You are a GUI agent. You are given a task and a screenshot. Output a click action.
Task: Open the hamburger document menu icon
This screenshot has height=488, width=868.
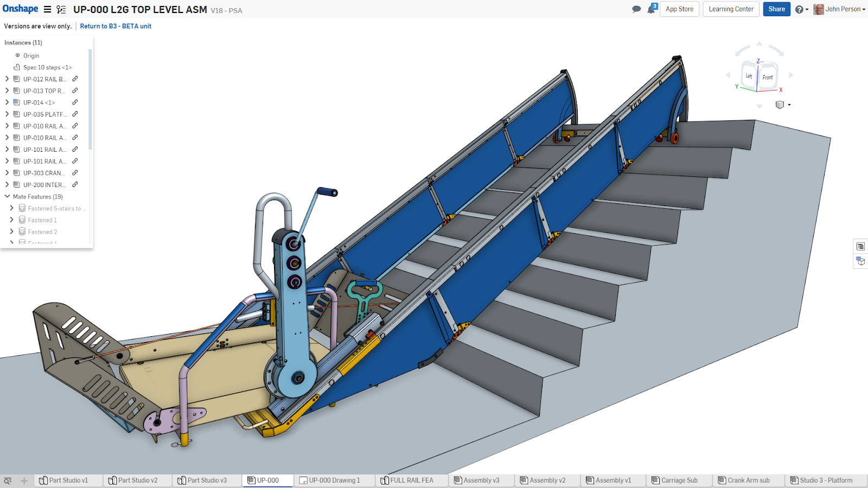pyautogui.click(x=48, y=9)
